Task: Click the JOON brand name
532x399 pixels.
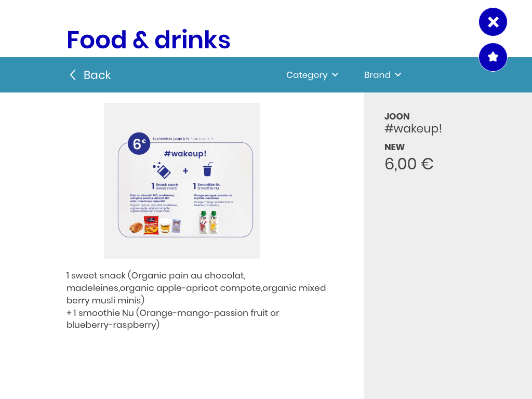Action: [x=397, y=116]
